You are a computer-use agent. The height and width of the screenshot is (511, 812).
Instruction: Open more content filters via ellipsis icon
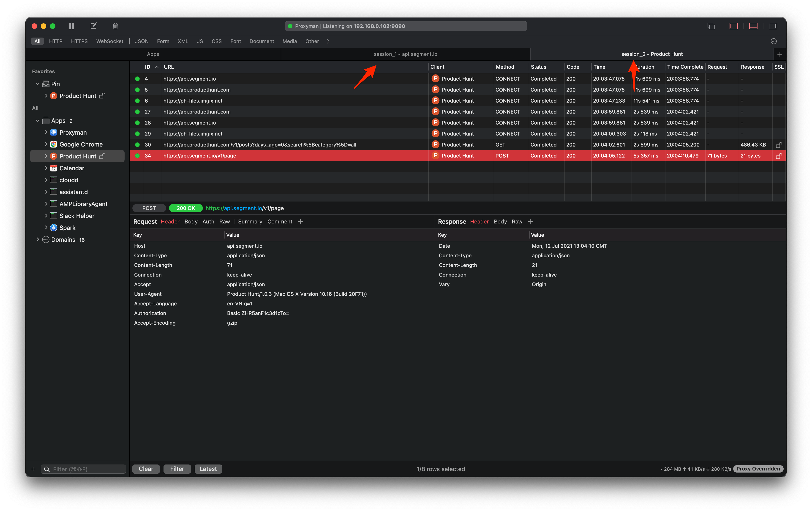[x=774, y=41]
